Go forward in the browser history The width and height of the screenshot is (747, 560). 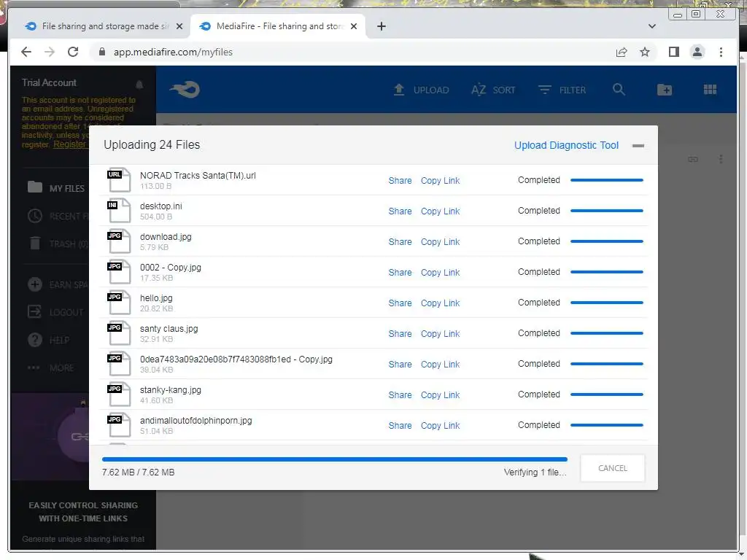point(50,52)
